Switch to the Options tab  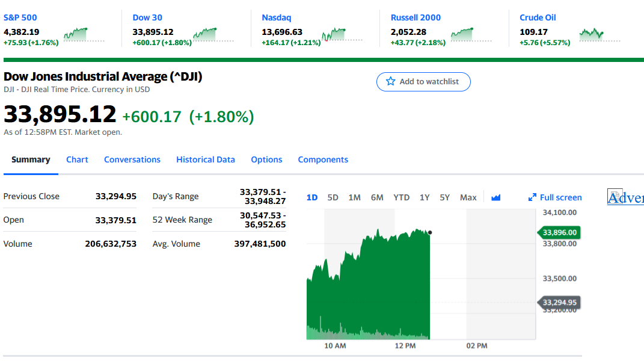(x=266, y=159)
